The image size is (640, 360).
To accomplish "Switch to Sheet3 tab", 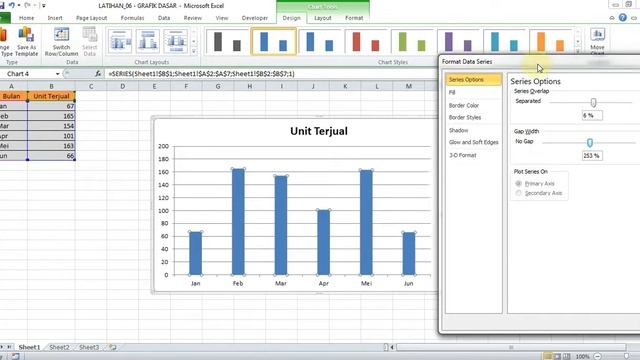I will [89, 347].
